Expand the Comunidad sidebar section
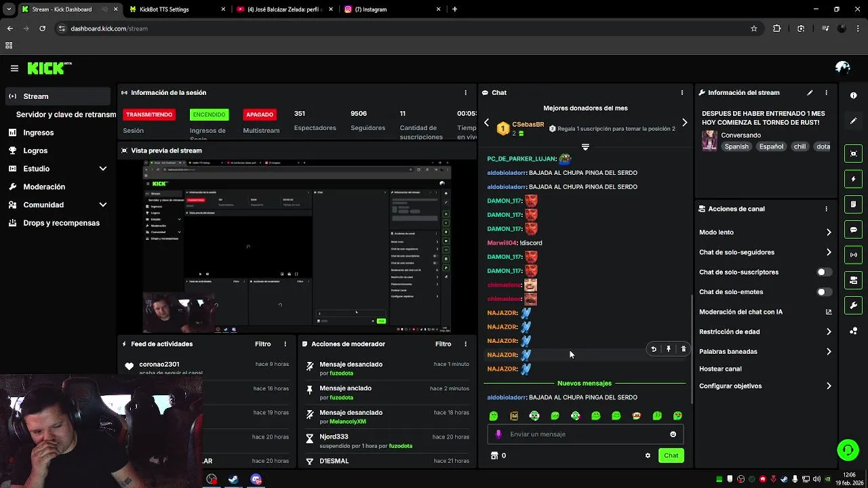 [102, 205]
